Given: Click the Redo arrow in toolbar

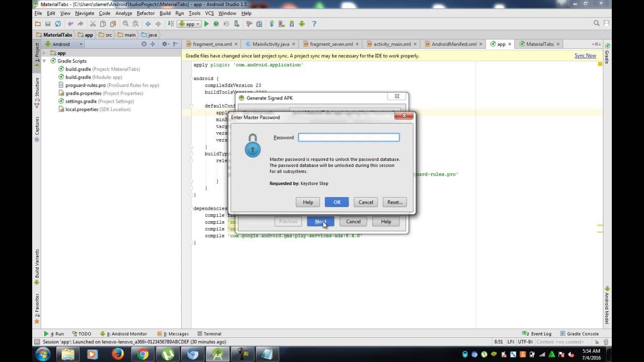Looking at the screenshot, I should coord(80,24).
